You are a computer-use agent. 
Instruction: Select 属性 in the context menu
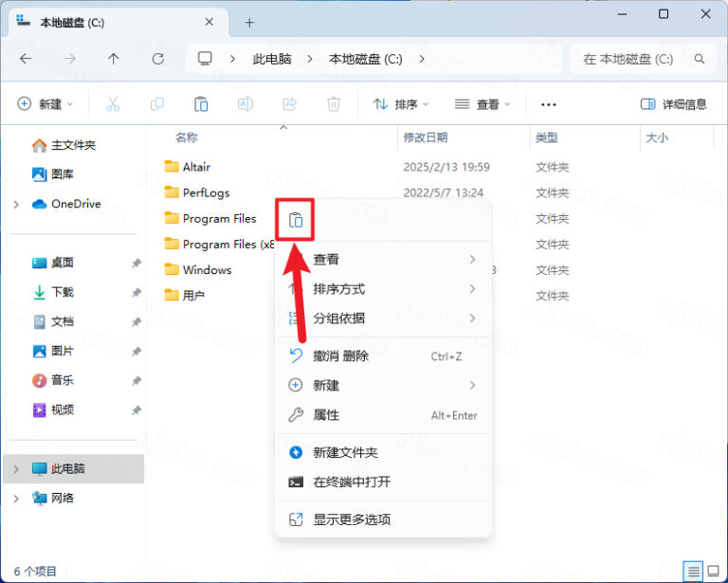325,415
